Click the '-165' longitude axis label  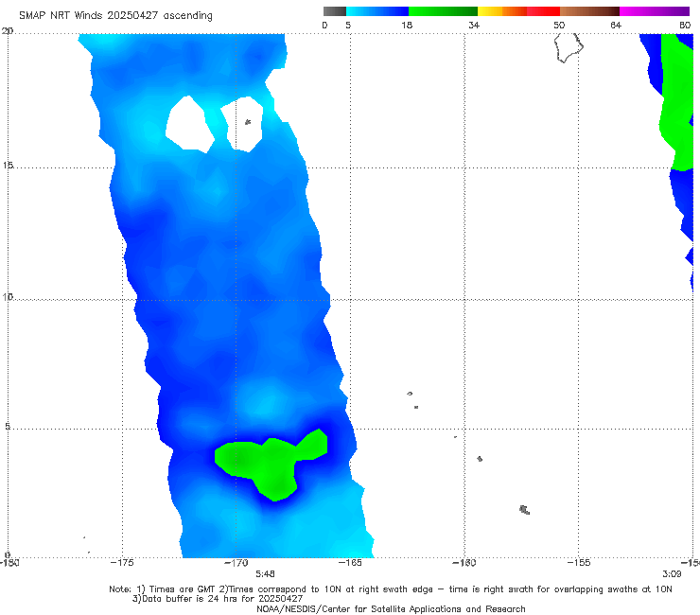click(350, 562)
